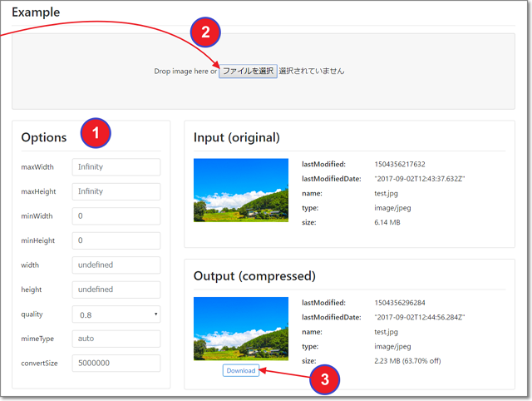
Task: Click the maxHeight input field
Action: tap(116, 191)
